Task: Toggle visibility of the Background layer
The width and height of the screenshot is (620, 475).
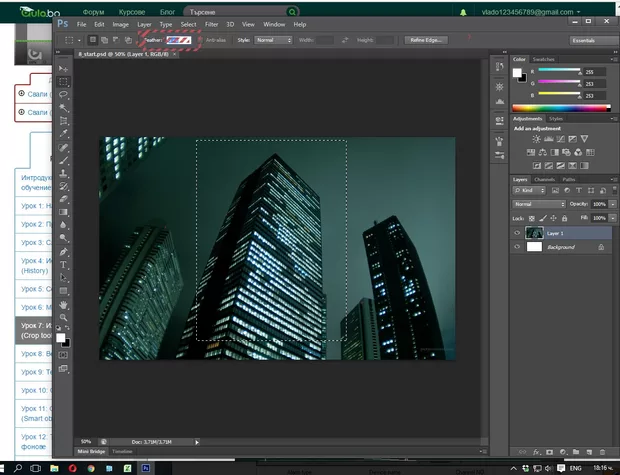Action: (x=517, y=246)
